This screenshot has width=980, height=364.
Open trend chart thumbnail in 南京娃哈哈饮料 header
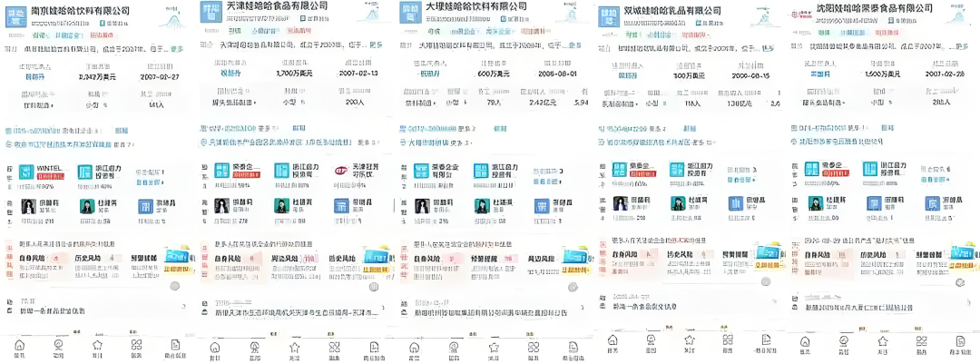(172, 19)
